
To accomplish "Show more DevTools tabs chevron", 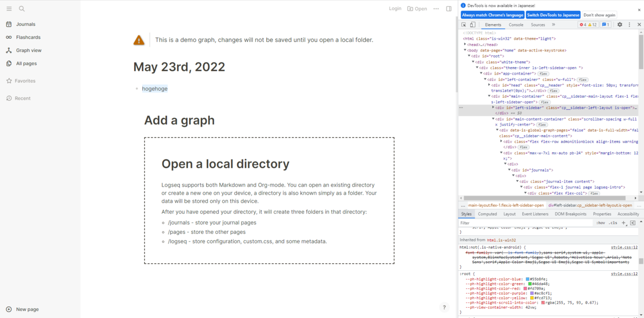I will pyautogui.click(x=553, y=25).
